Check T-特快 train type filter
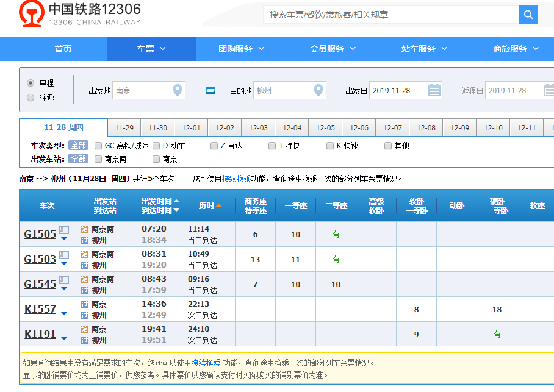This screenshot has width=554, height=392. (x=272, y=146)
